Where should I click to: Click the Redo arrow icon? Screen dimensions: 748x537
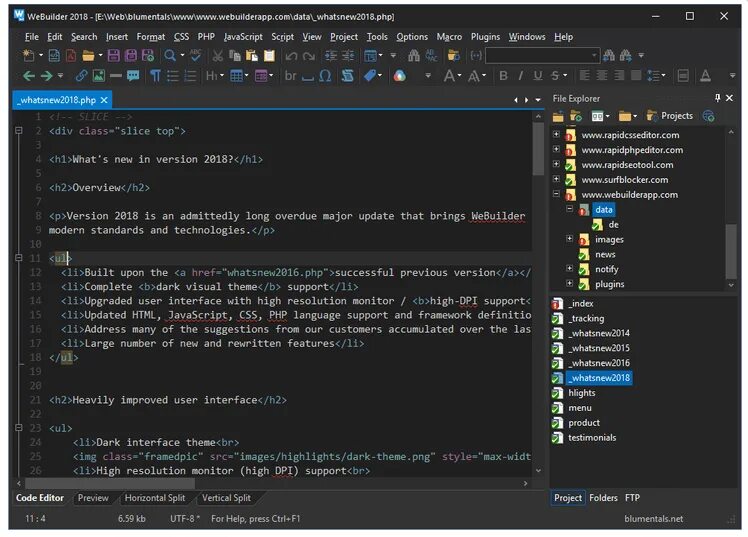309,56
